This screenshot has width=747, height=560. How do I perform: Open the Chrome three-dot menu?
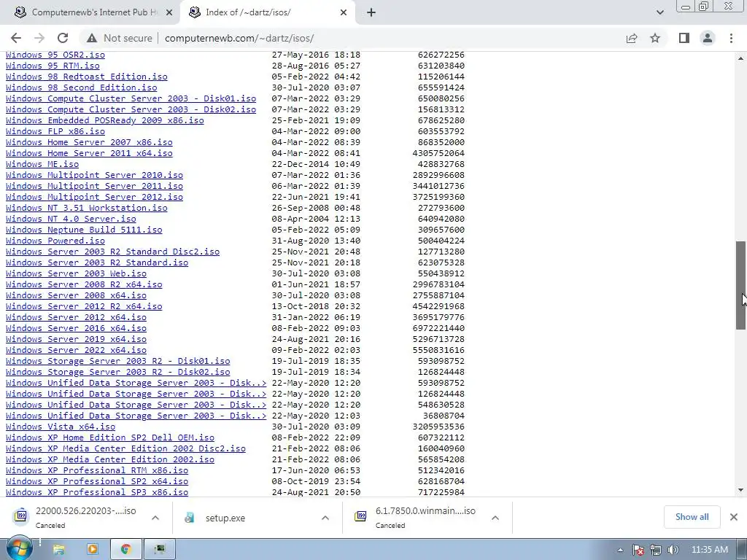(731, 38)
